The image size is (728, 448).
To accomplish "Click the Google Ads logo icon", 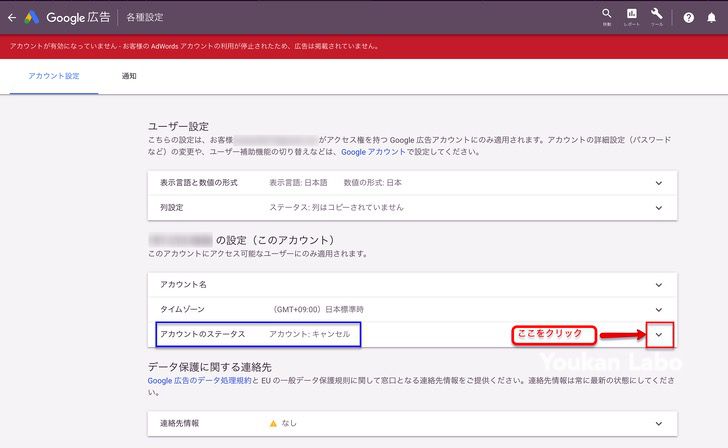I will click(32, 18).
